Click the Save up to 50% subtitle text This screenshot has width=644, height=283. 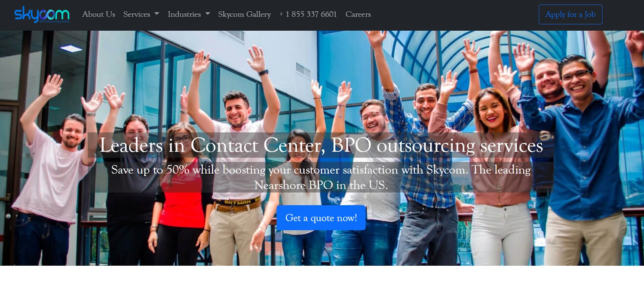321,177
